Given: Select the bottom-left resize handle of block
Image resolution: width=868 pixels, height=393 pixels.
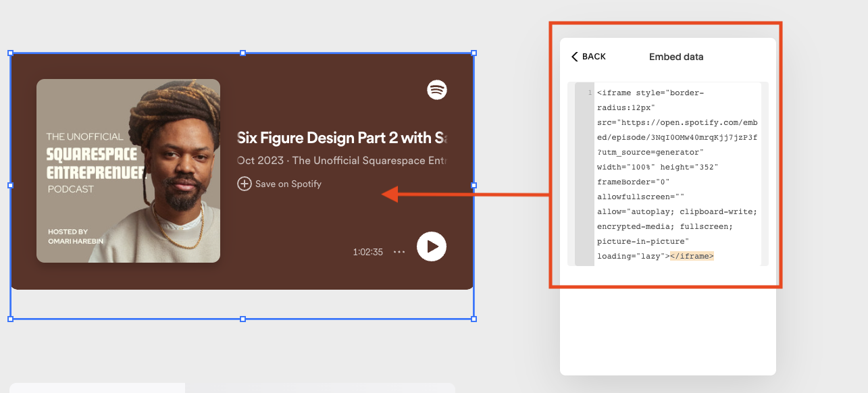Looking at the screenshot, I should click(10, 319).
